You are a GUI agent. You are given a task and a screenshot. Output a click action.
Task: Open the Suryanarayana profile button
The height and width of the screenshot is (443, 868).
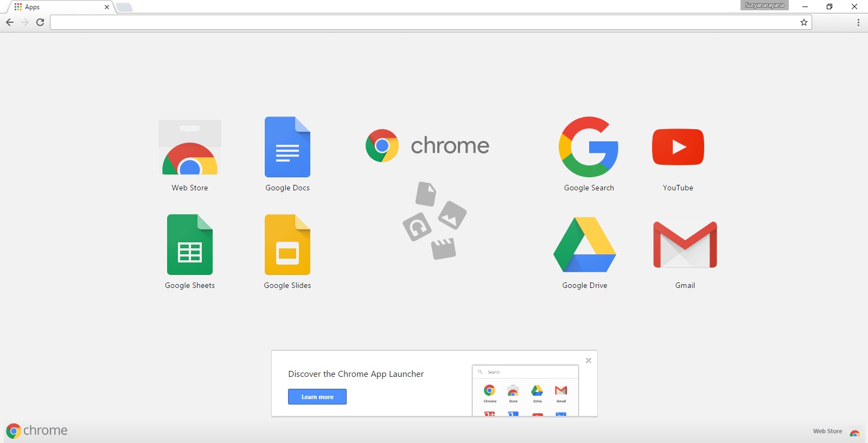pos(764,5)
